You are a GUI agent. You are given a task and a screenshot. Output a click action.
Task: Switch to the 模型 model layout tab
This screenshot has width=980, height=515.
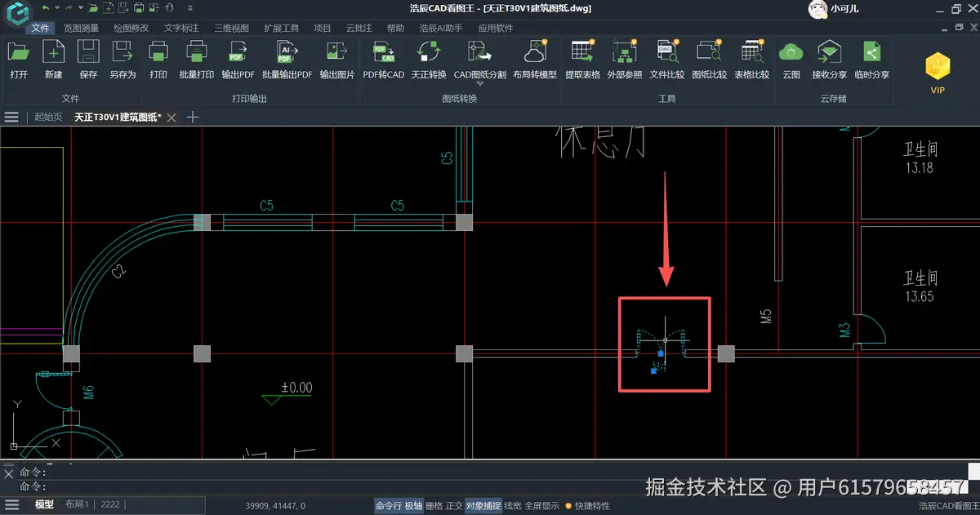click(x=44, y=505)
